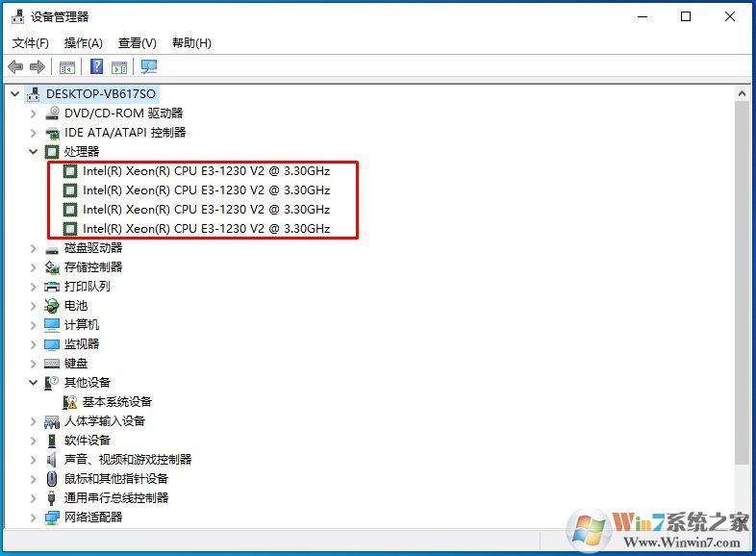Collapse the 其他设备 node
The width and height of the screenshot is (756, 556).
(x=34, y=383)
